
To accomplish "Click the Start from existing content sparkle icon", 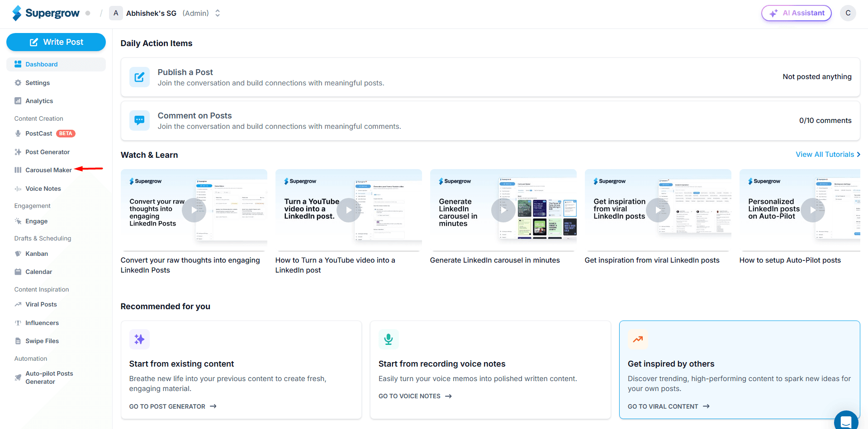I will [x=139, y=339].
